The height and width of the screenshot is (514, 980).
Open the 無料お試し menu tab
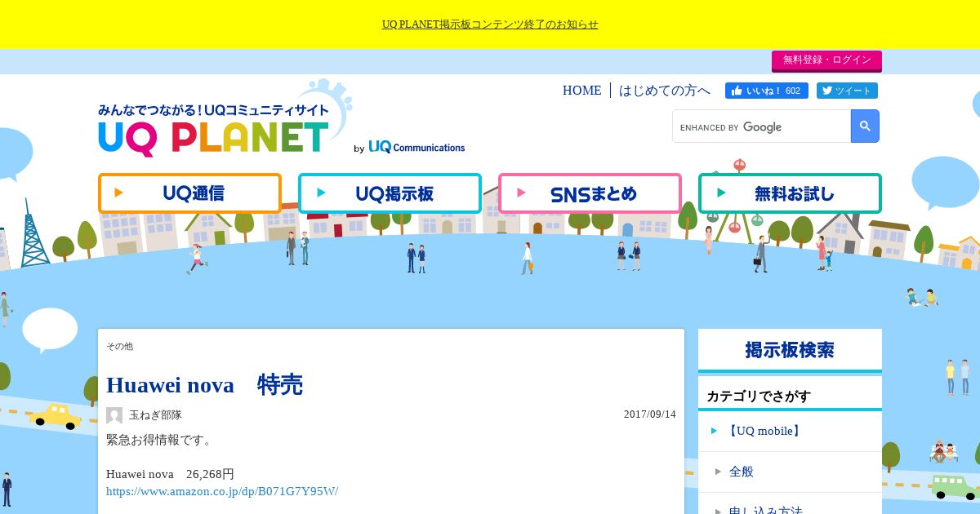pos(790,193)
